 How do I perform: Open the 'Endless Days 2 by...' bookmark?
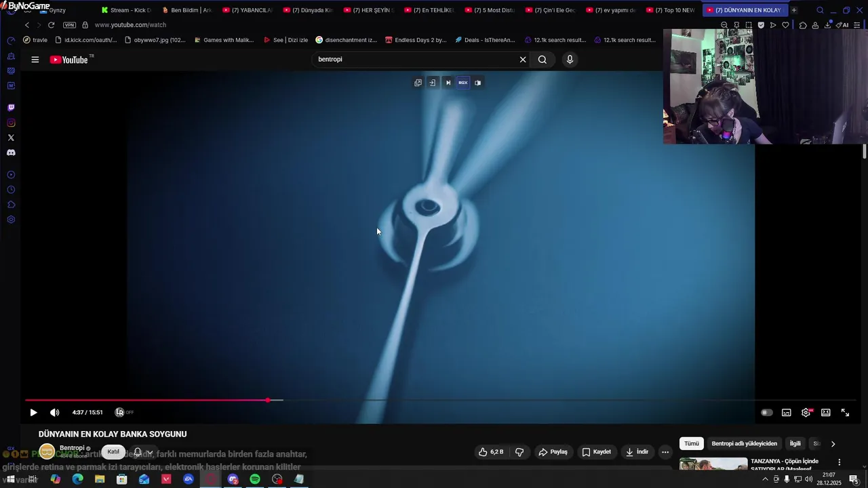[416, 40]
